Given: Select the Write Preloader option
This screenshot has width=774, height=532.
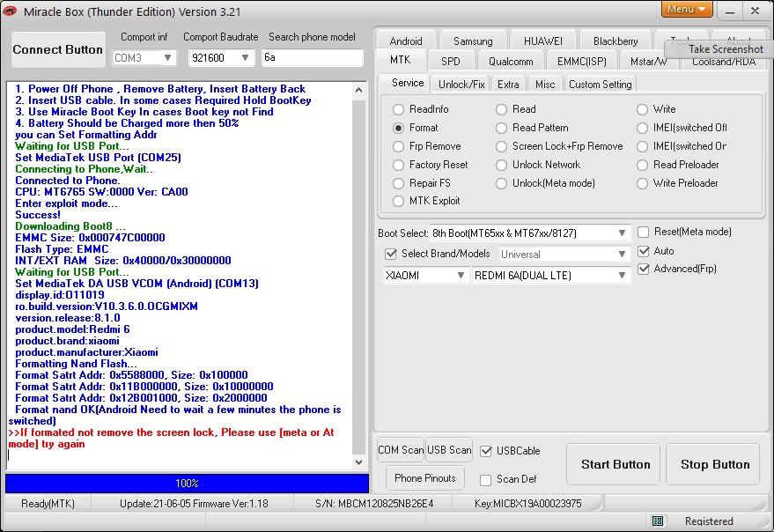Looking at the screenshot, I should 642,183.
